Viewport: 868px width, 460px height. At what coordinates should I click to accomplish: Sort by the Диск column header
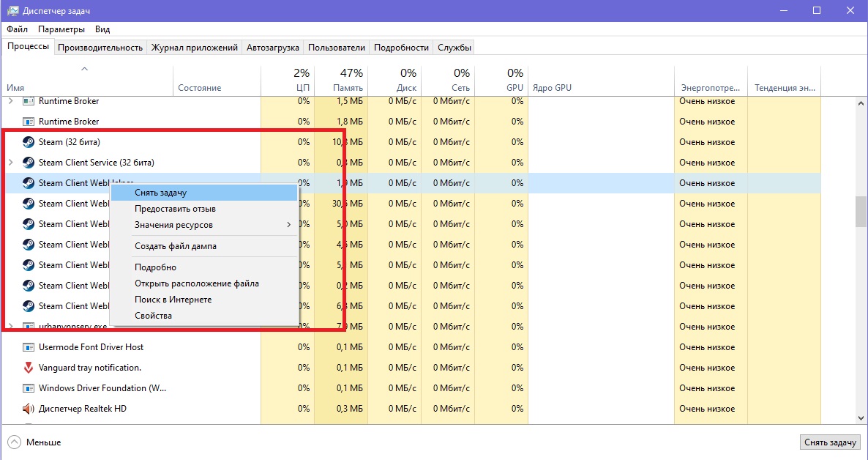(394, 81)
